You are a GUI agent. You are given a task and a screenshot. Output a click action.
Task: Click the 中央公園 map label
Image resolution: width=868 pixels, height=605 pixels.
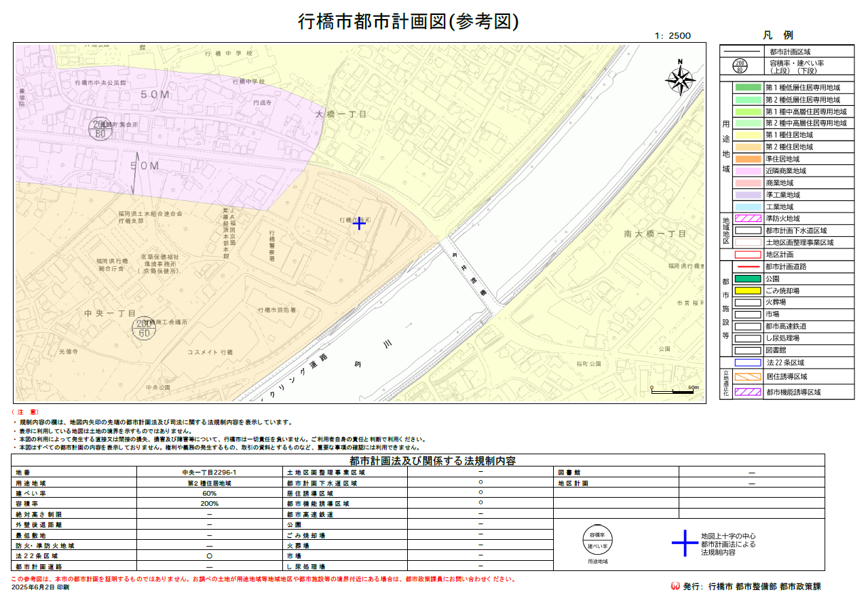[x=157, y=388]
